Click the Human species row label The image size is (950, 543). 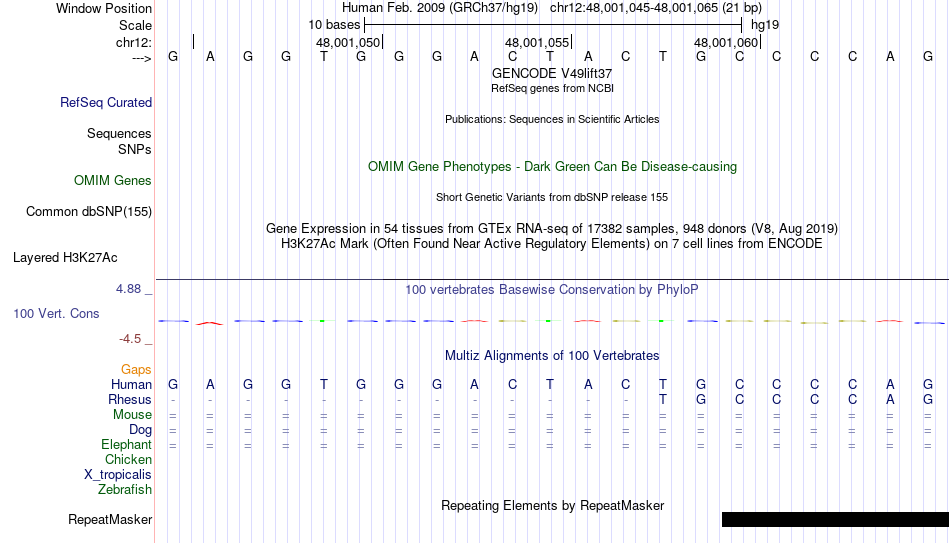pos(131,384)
